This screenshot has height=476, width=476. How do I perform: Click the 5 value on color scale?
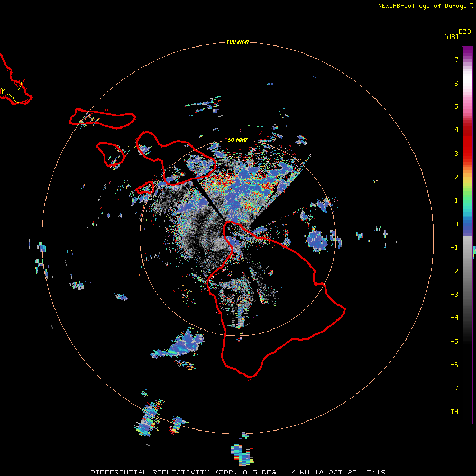tap(456, 106)
